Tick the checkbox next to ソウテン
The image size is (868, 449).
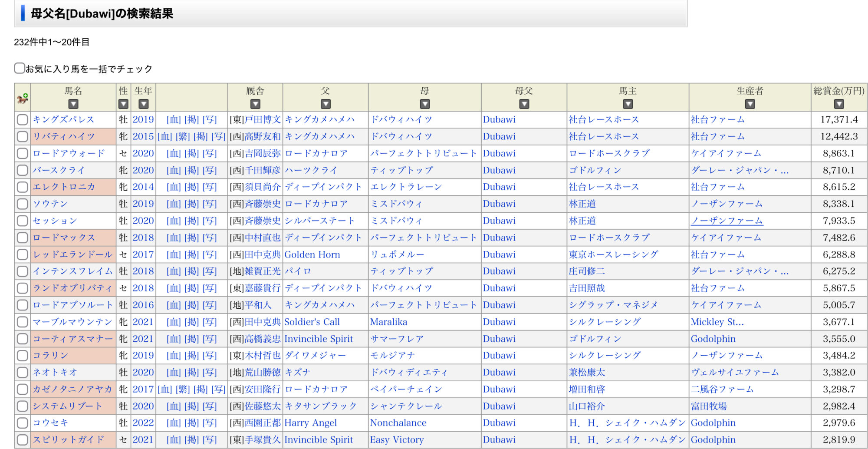pos(23,204)
